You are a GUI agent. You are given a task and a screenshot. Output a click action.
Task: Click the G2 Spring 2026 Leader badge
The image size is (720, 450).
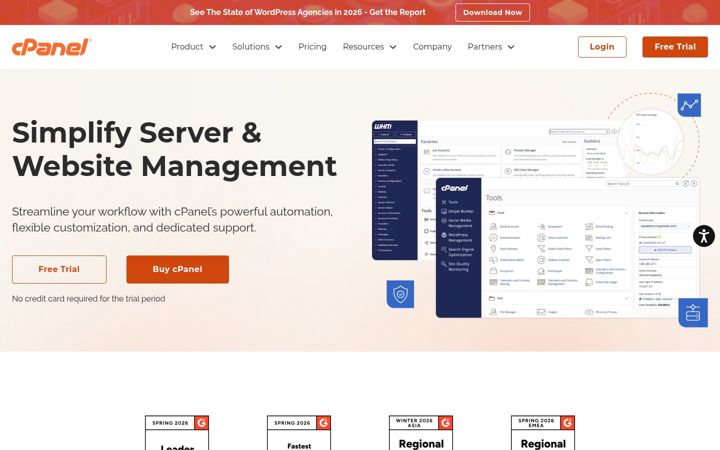pyautogui.click(x=177, y=433)
